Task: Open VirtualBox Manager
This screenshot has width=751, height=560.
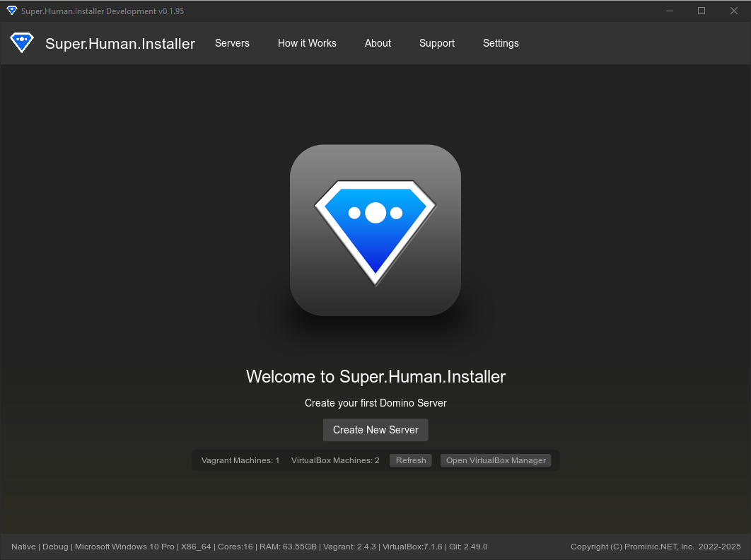Action: (x=495, y=460)
